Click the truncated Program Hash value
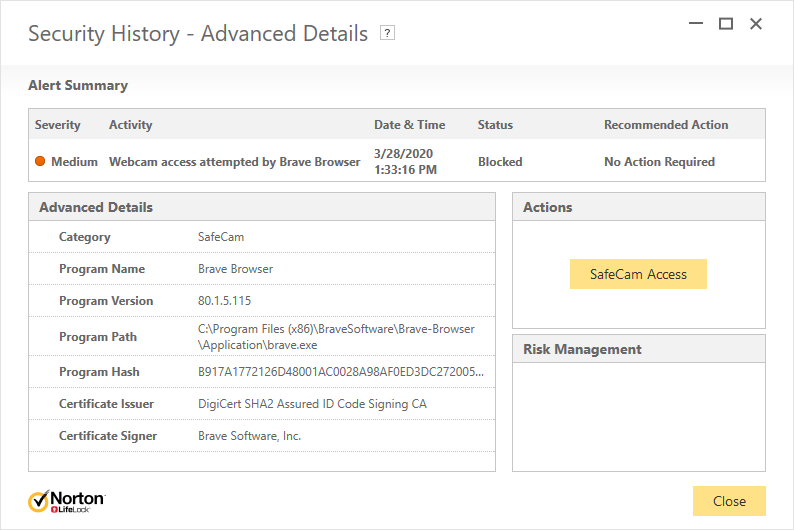 341,372
